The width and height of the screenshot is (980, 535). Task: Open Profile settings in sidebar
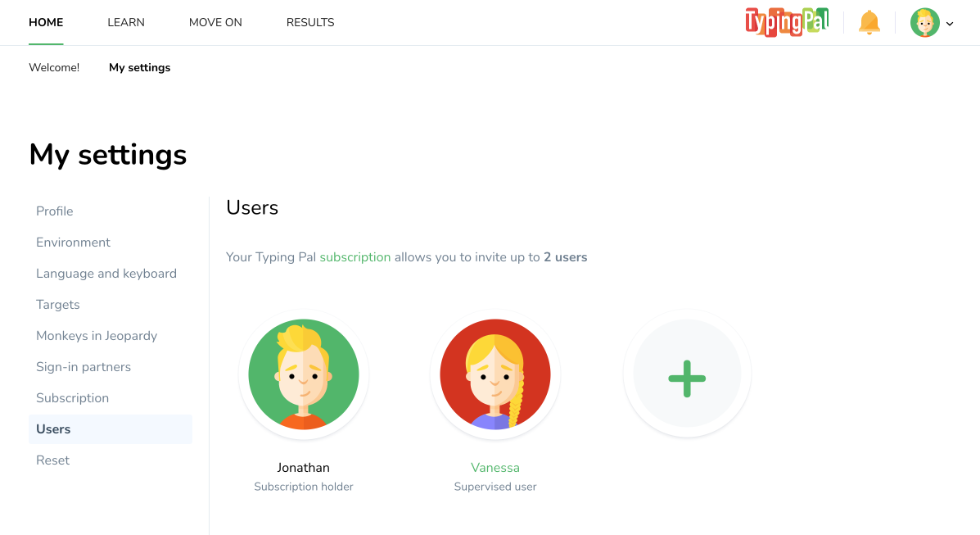(x=55, y=211)
